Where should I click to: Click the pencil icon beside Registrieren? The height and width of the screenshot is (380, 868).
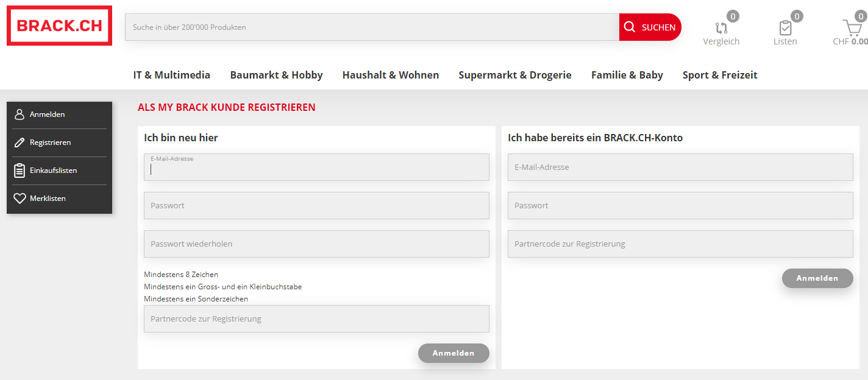20,142
